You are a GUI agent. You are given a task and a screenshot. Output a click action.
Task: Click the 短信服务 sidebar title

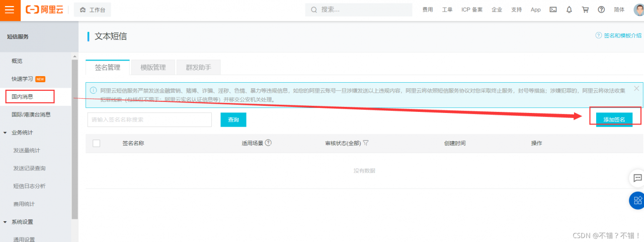click(18, 36)
